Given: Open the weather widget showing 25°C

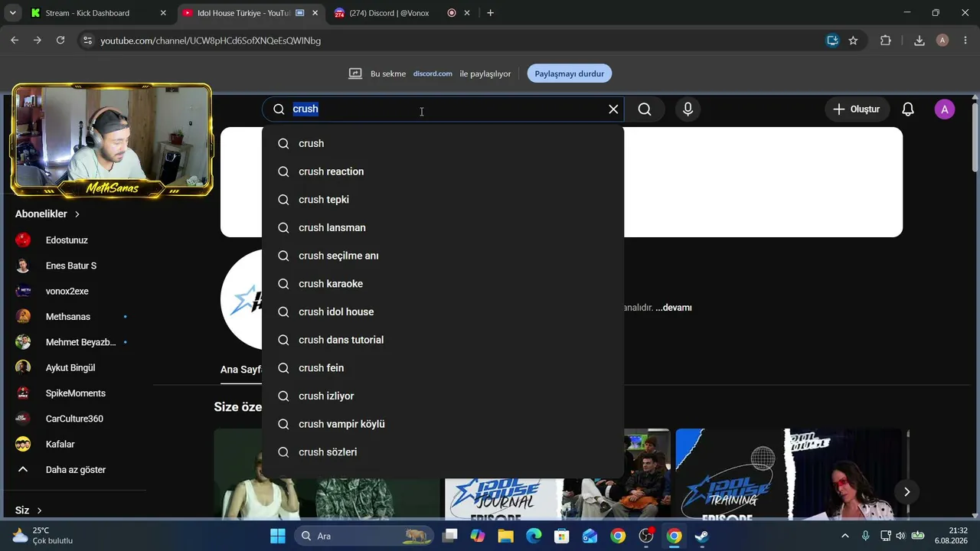Looking at the screenshot, I should point(43,536).
